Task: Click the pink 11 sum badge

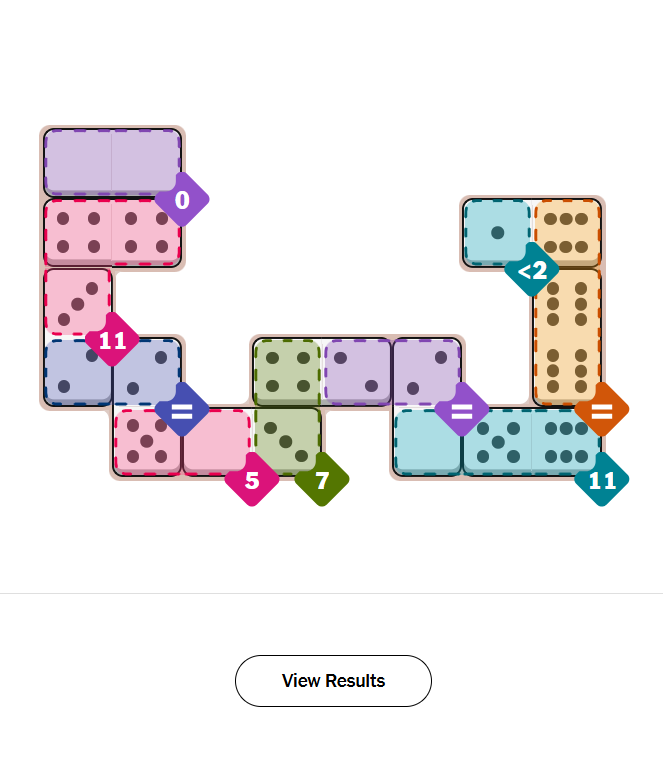Action: click(112, 341)
